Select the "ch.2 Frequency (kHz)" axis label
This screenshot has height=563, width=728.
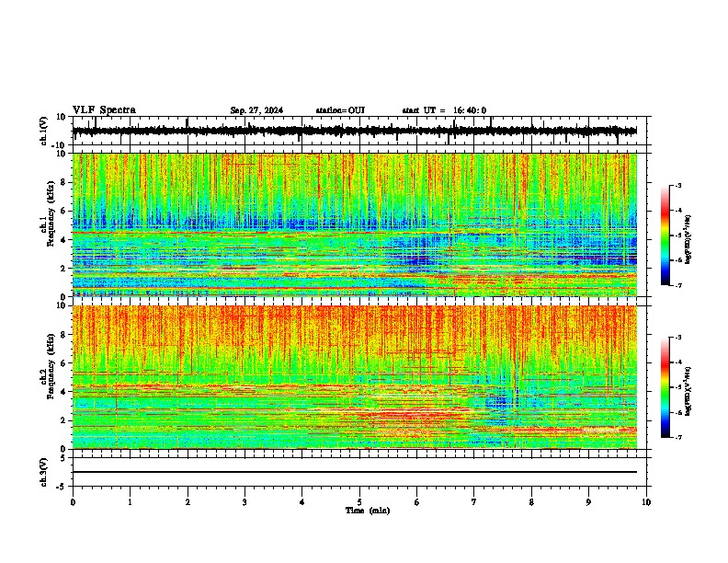pyautogui.click(x=48, y=365)
